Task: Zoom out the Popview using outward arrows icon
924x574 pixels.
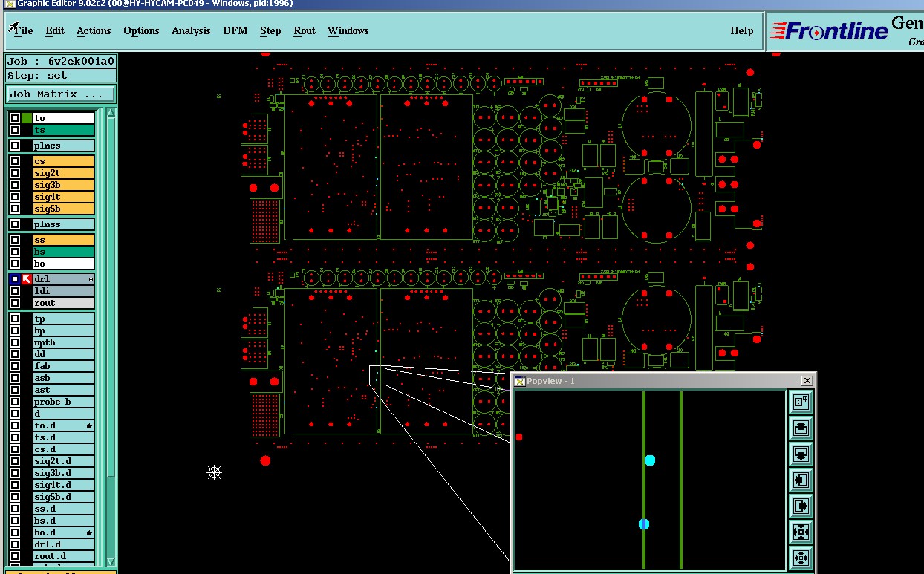Action: pos(801,558)
